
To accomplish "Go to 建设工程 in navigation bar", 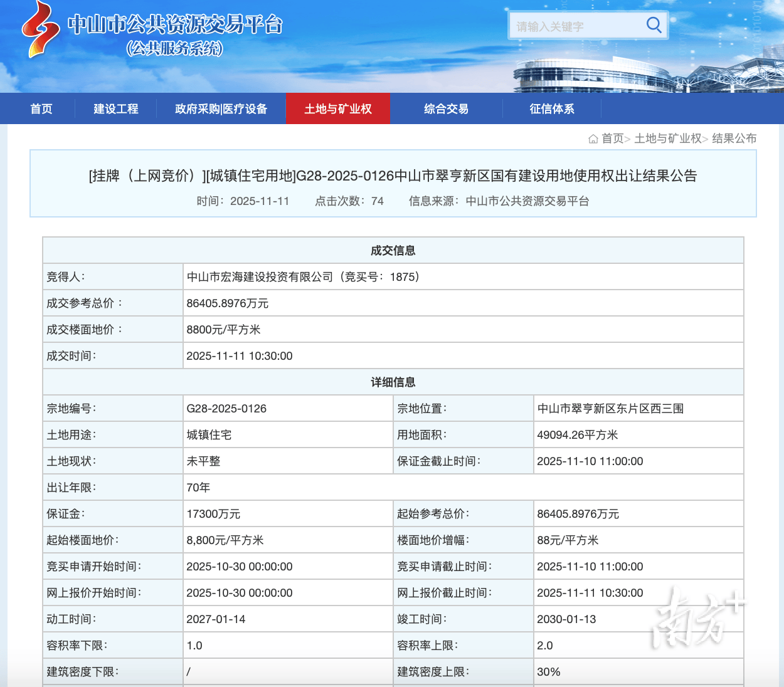I will pyautogui.click(x=116, y=109).
